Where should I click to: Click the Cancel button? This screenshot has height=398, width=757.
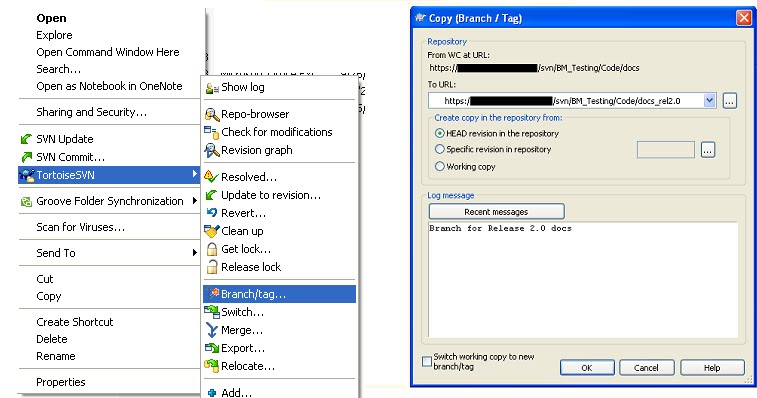[646, 368]
